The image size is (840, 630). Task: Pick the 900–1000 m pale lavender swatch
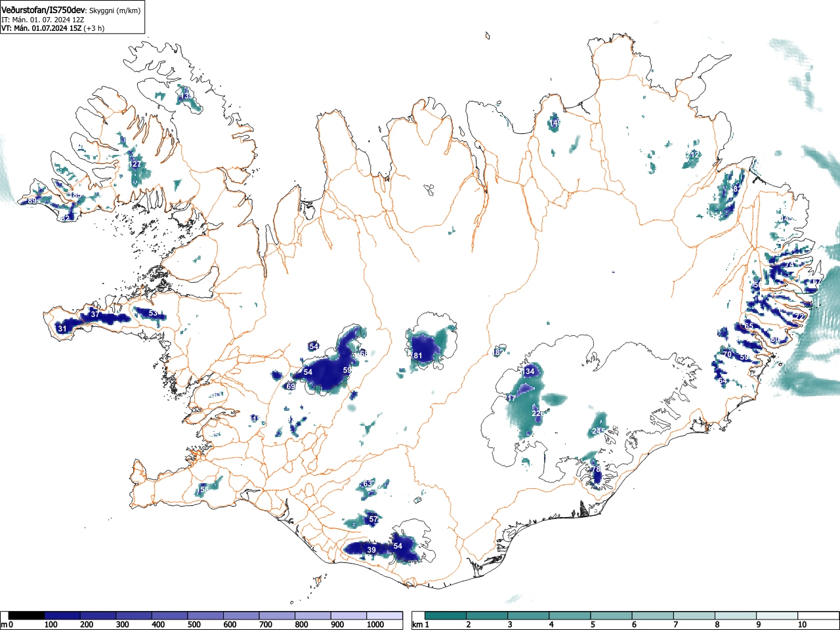(x=349, y=616)
